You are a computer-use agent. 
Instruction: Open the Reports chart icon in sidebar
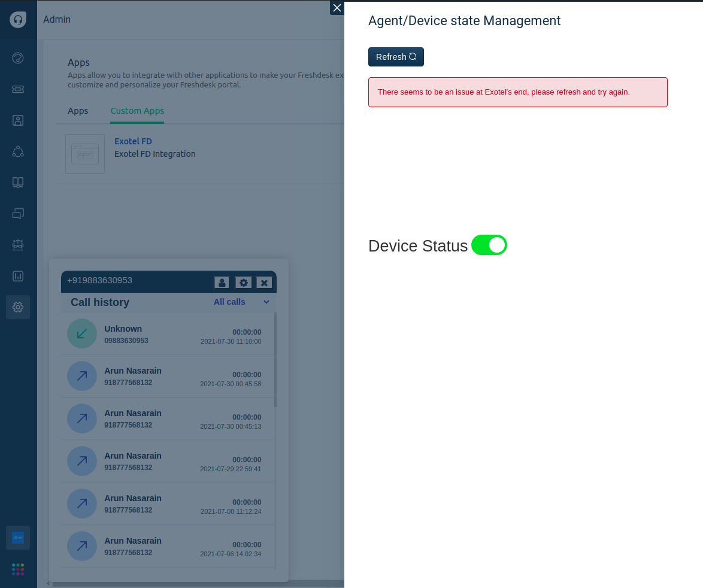(x=18, y=276)
